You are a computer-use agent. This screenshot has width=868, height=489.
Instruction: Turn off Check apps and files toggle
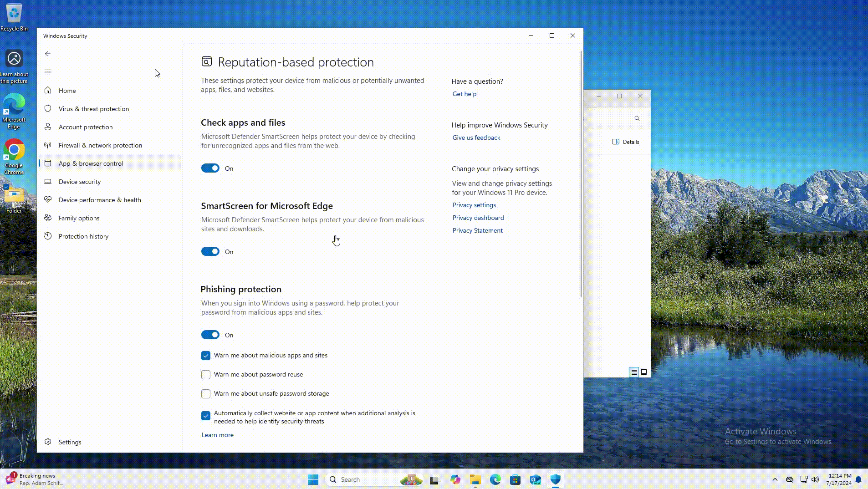210,168
